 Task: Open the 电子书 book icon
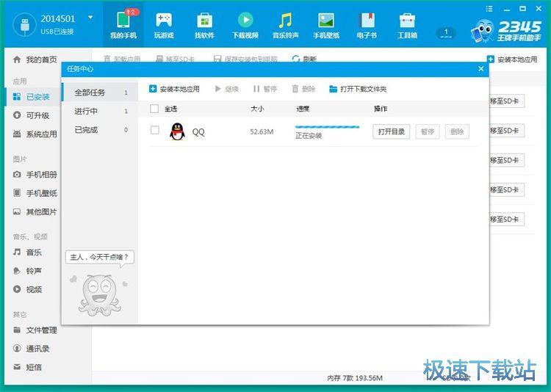click(x=367, y=20)
